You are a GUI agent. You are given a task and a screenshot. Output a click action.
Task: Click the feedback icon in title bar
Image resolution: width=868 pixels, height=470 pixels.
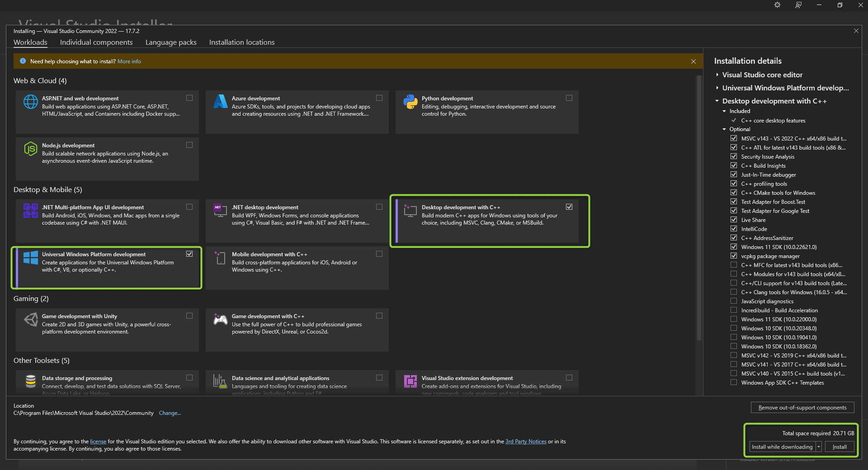coord(798,5)
